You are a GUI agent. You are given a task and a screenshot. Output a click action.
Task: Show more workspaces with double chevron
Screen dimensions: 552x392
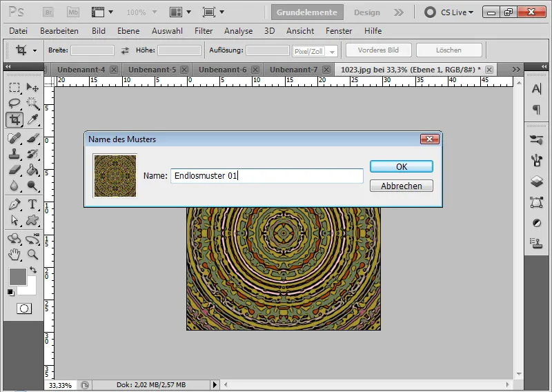(399, 12)
